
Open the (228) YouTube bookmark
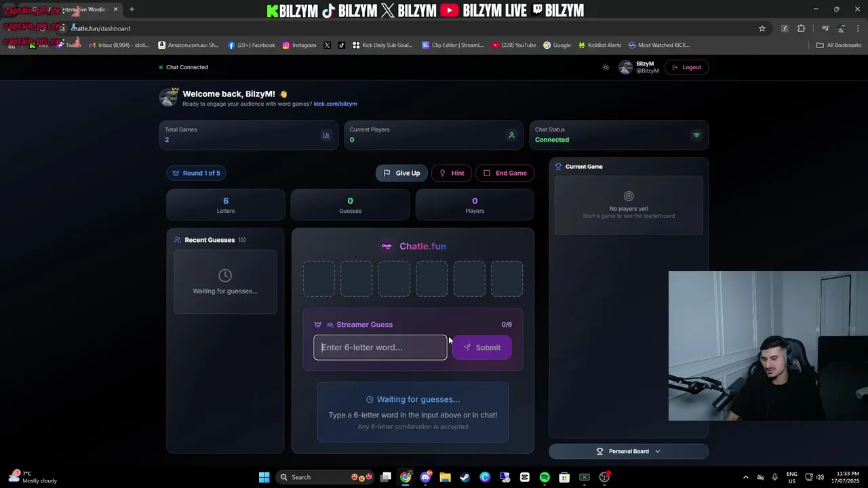(x=514, y=45)
